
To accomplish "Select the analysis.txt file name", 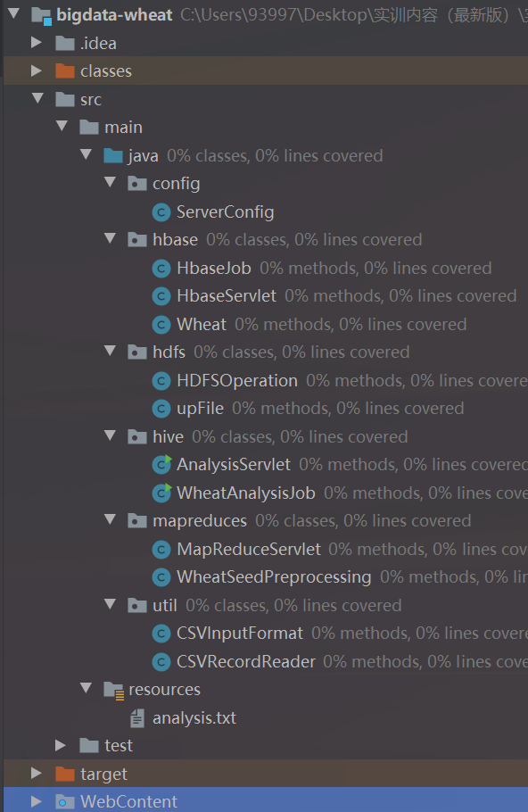I will [x=194, y=718].
